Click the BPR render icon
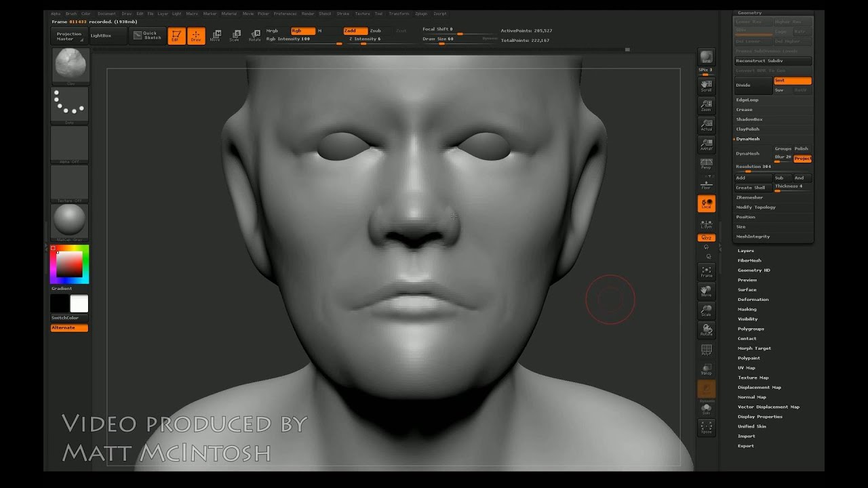 tap(706, 57)
